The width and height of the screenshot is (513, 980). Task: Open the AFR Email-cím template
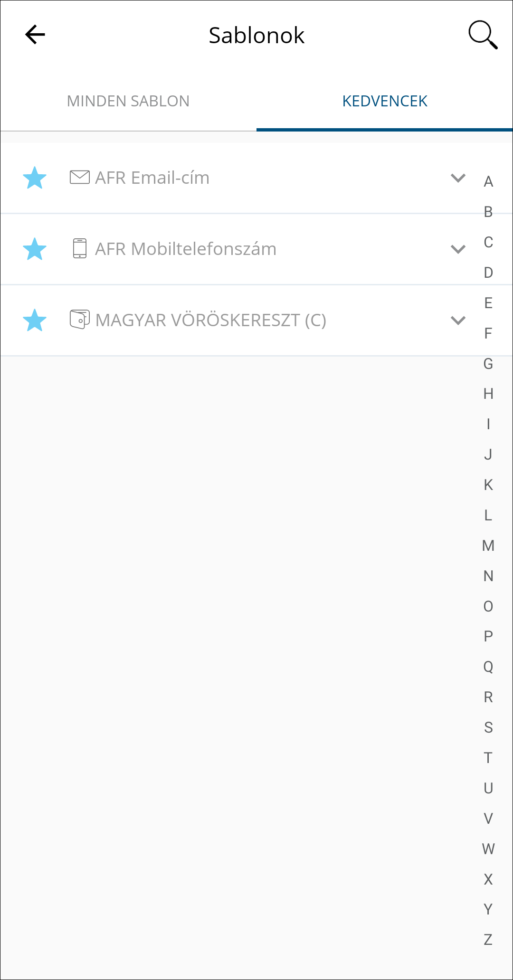pos(152,178)
